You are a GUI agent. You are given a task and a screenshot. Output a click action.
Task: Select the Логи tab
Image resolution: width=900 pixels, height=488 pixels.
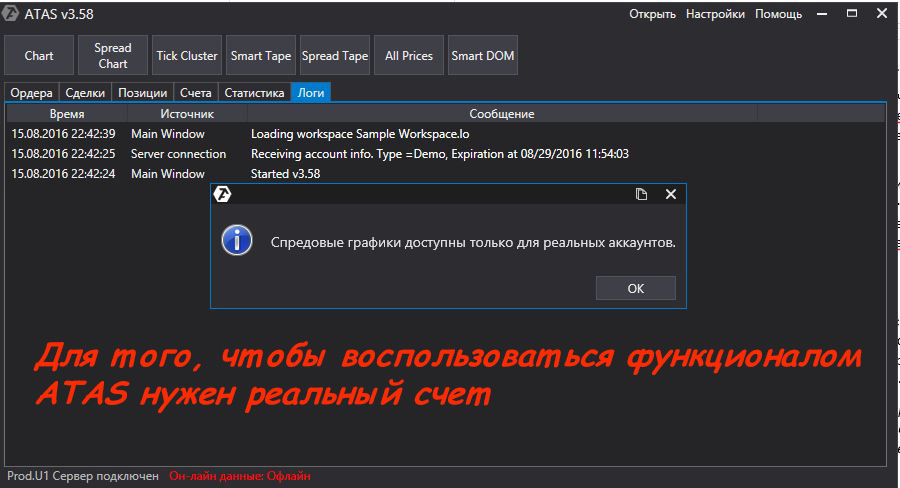[x=311, y=92]
